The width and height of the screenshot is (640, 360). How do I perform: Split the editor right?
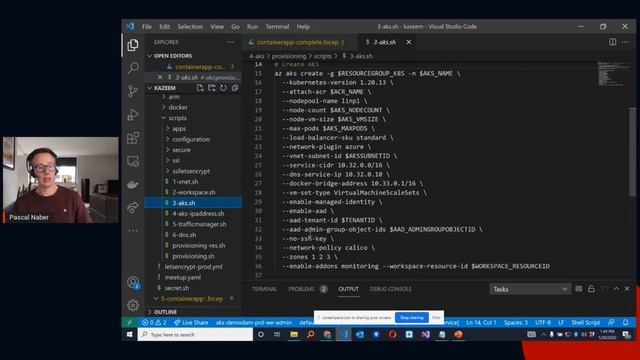(x=612, y=42)
